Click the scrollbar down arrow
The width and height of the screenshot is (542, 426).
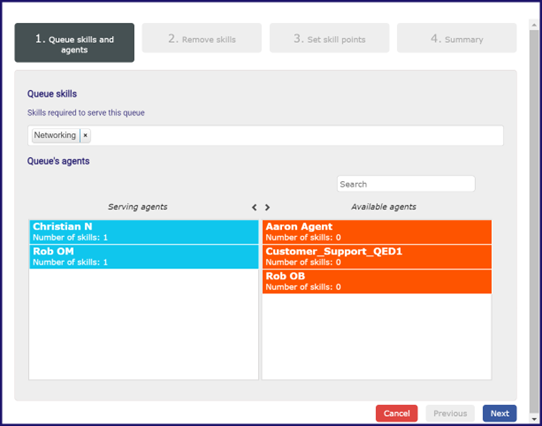[x=534, y=419]
